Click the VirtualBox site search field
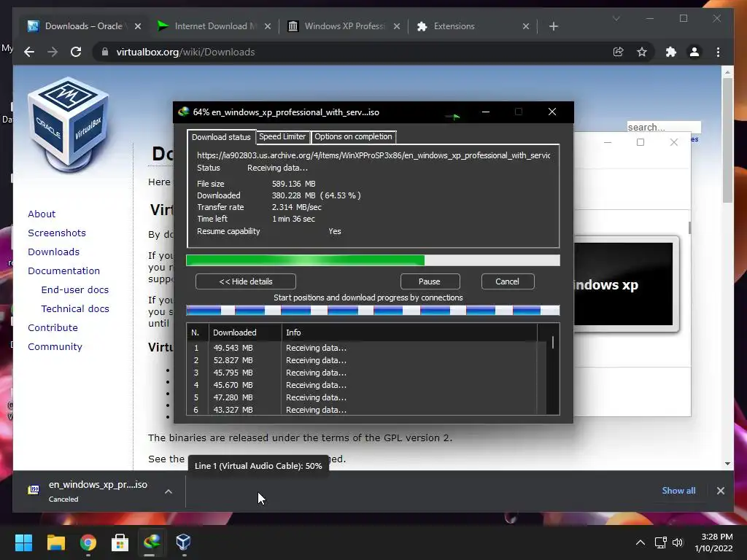 (x=664, y=127)
